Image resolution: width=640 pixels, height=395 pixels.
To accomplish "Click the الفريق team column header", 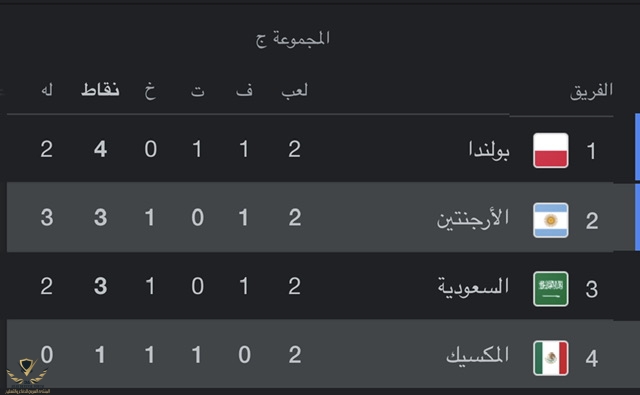I will (x=591, y=90).
